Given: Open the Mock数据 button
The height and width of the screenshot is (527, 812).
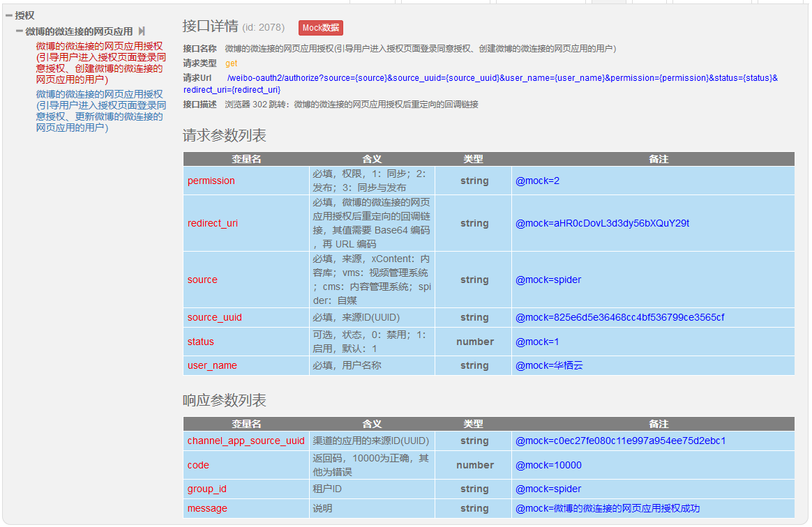Looking at the screenshot, I should coord(321,28).
